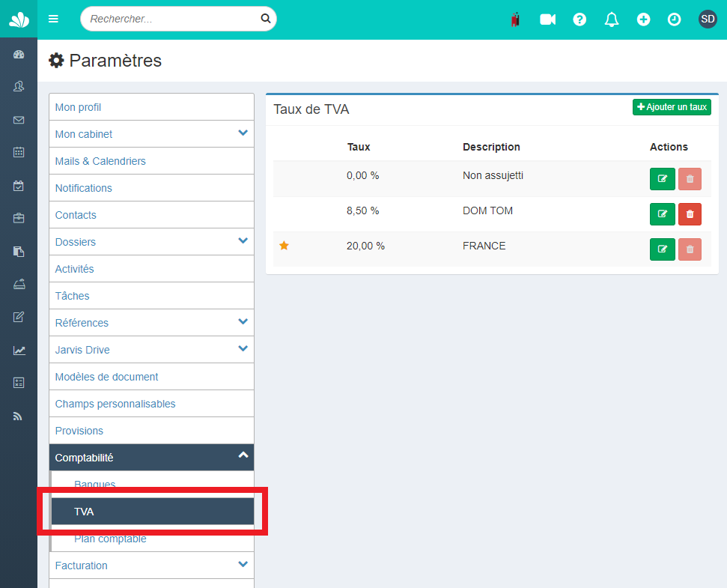This screenshot has width=727, height=588.
Task: Click the 8,50 % rate value
Action: coord(362,211)
